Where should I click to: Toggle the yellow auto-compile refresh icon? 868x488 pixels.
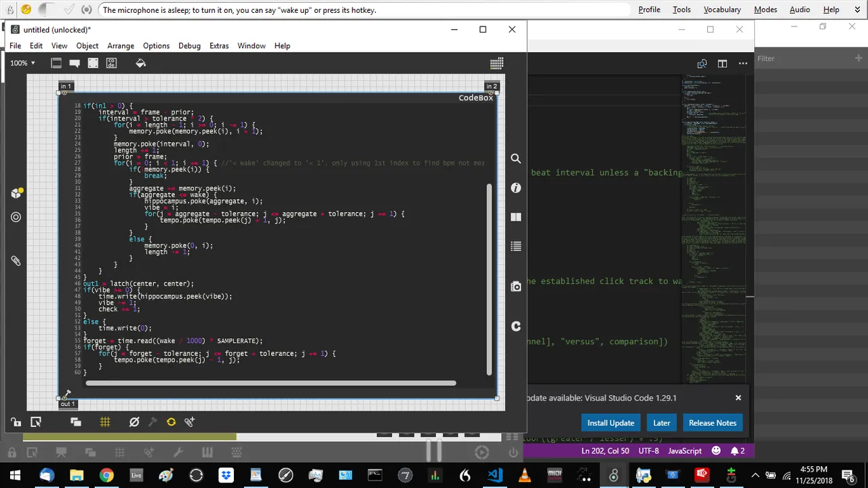171,422
